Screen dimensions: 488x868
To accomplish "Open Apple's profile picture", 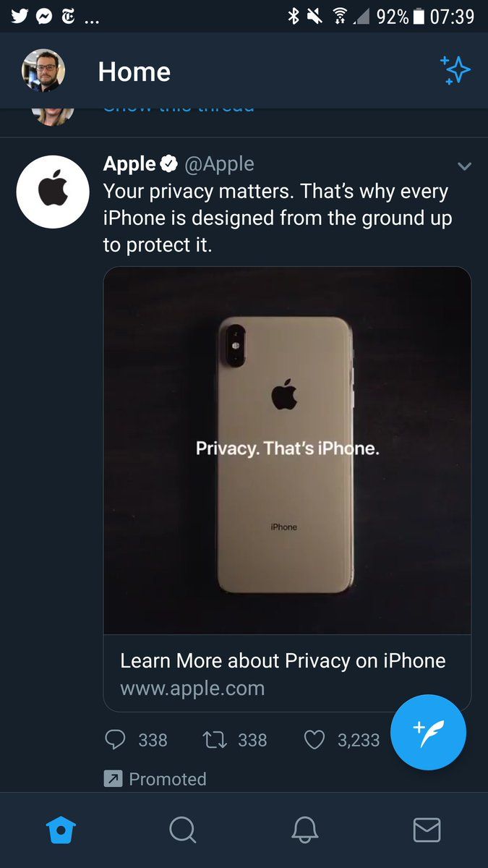I will pyautogui.click(x=52, y=192).
